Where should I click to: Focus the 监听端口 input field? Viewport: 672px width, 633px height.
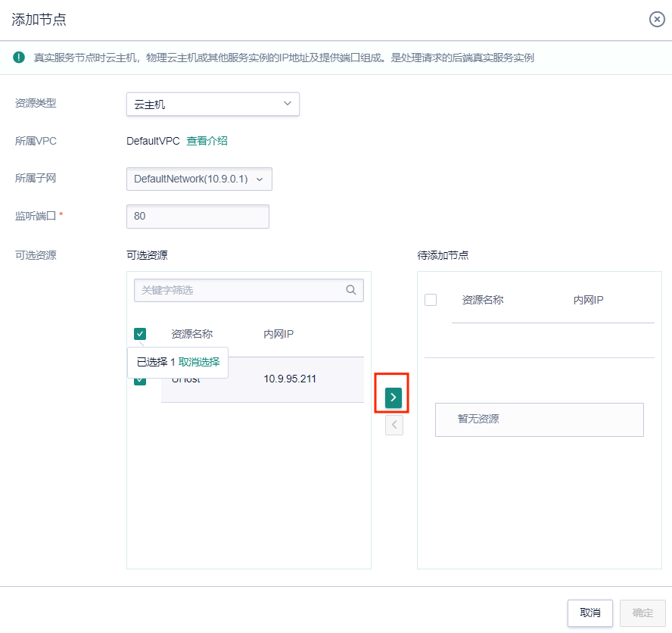click(198, 217)
